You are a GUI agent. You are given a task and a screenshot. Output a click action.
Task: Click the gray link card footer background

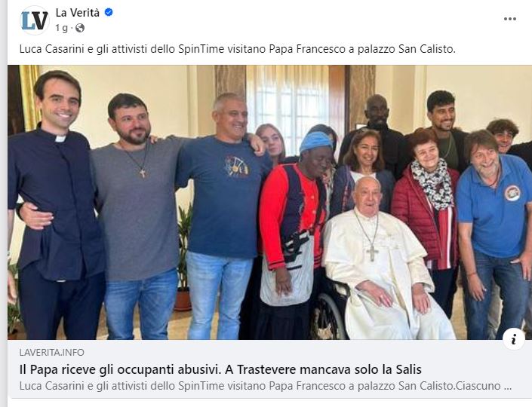(269, 369)
